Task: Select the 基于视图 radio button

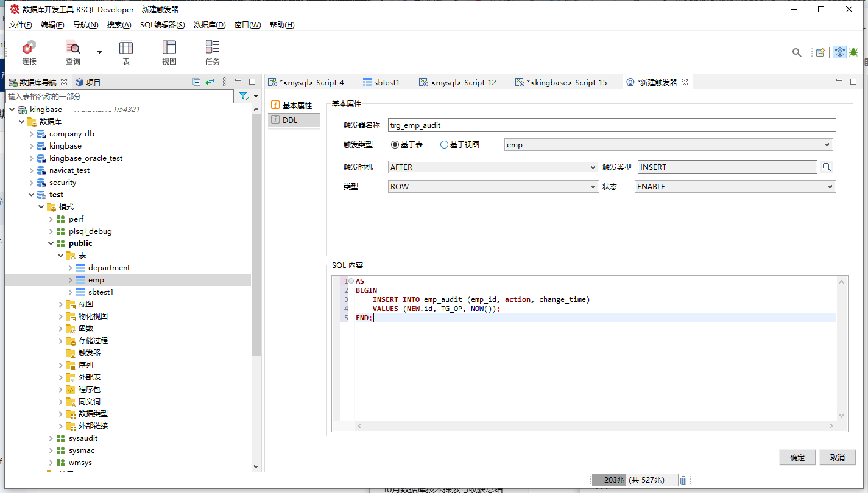Action: tap(444, 145)
